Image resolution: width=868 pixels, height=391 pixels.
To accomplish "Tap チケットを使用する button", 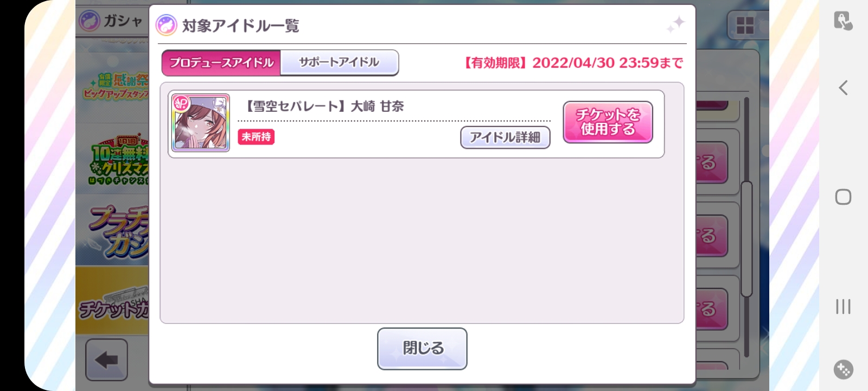I will click(608, 122).
